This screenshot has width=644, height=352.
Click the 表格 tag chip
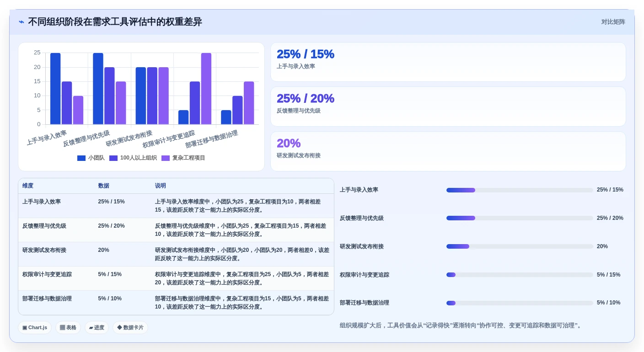pos(68,327)
